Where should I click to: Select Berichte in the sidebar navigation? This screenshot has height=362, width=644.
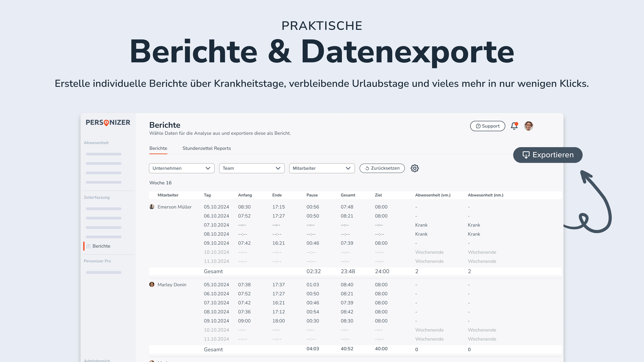tap(102, 246)
